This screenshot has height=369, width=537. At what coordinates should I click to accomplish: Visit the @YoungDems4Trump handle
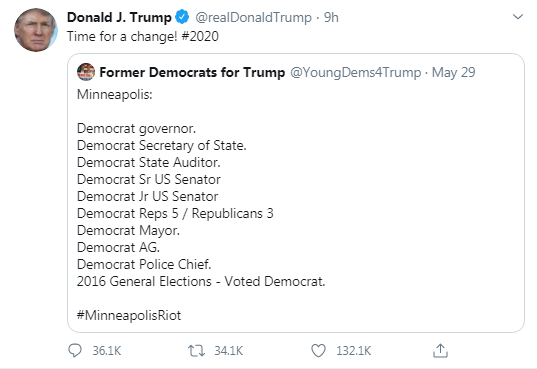click(x=355, y=72)
